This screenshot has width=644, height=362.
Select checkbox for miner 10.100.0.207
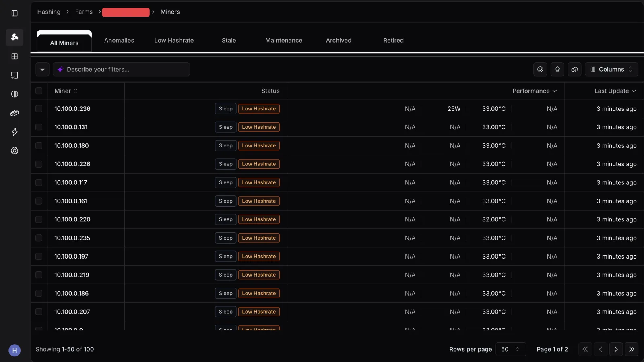[39, 312]
